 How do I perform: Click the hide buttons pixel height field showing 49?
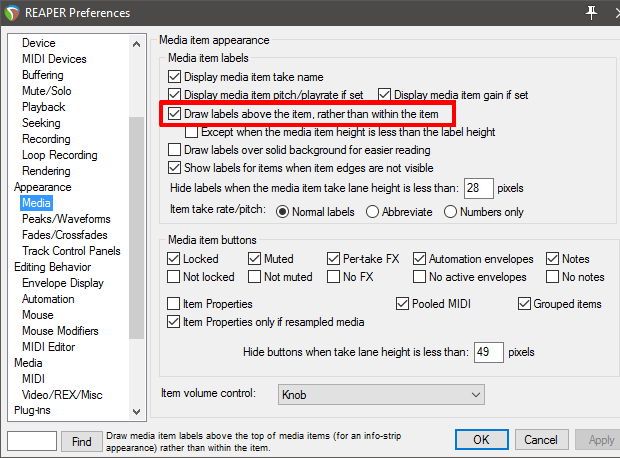point(489,352)
